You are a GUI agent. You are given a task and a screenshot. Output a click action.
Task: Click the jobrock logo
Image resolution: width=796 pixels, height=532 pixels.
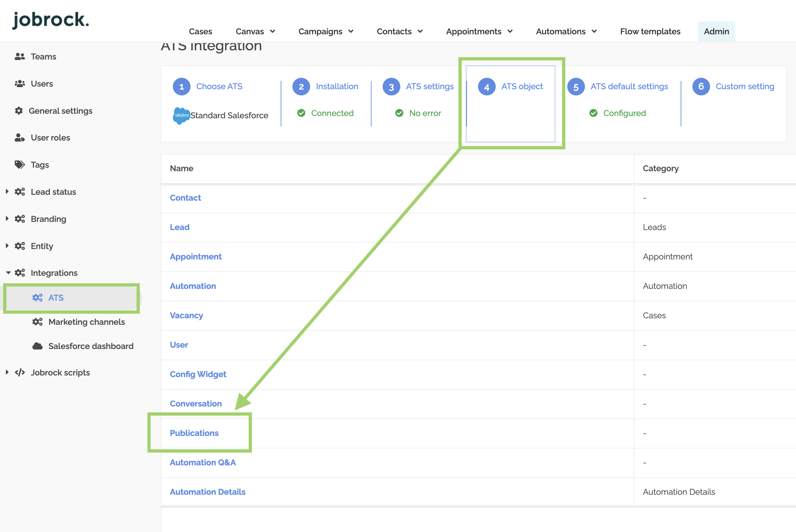51,20
